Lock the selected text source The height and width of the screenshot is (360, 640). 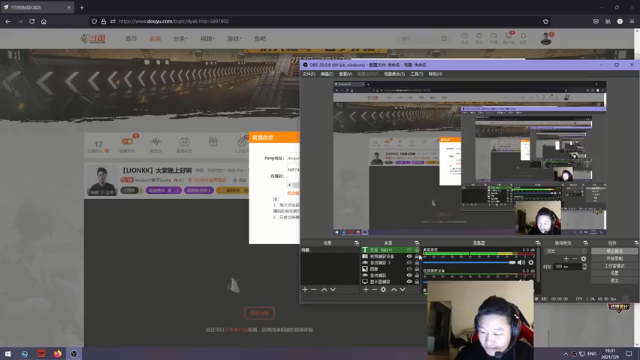417,250
